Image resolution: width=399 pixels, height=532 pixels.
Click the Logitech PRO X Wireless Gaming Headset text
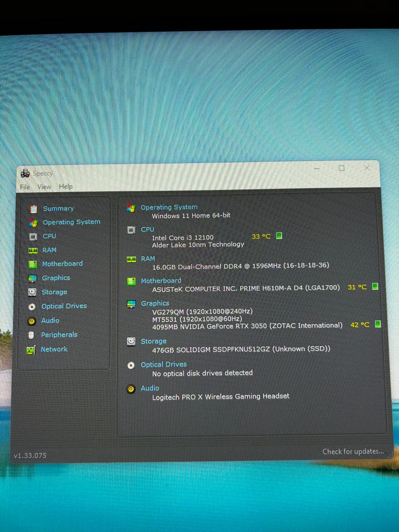(221, 397)
